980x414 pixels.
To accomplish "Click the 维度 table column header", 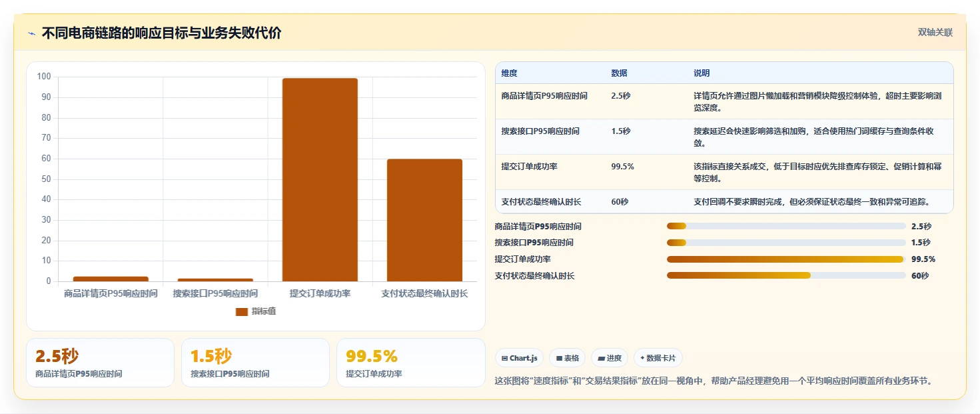I will (510, 73).
